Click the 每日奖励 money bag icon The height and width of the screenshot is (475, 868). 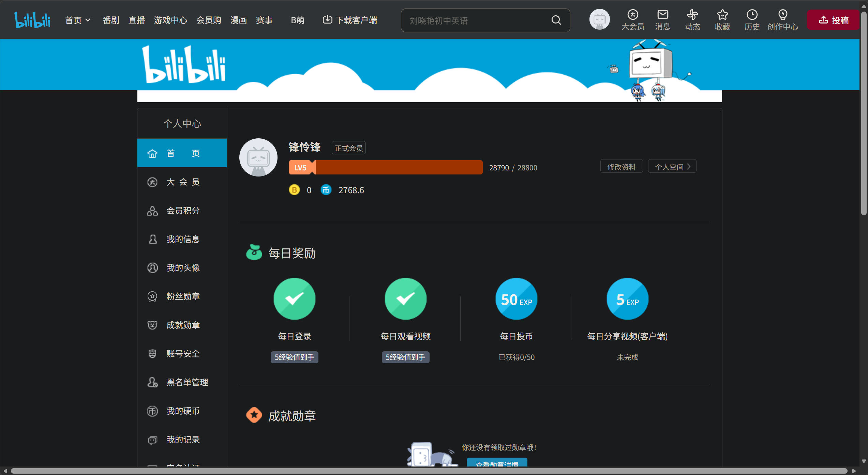254,252
